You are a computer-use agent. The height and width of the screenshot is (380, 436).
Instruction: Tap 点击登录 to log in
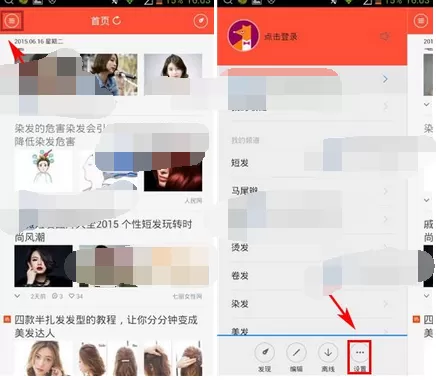281,36
